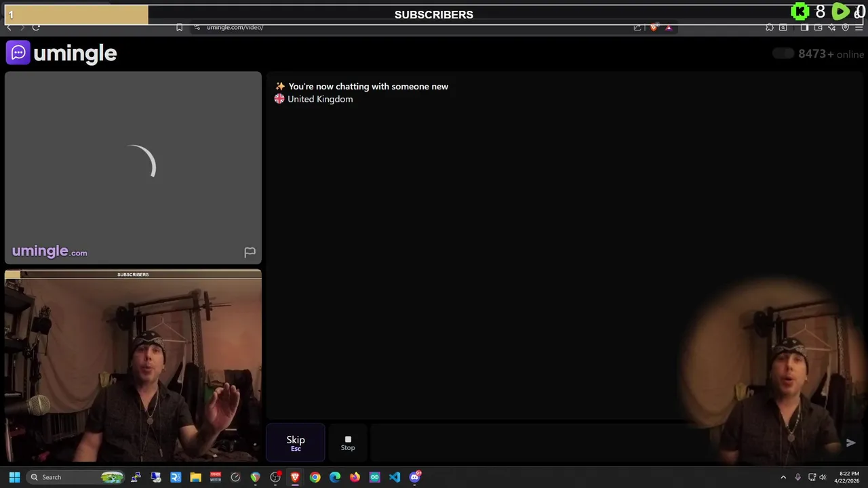Open Firefox from taskbar
This screenshot has width=868, height=488.
(x=355, y=477)
